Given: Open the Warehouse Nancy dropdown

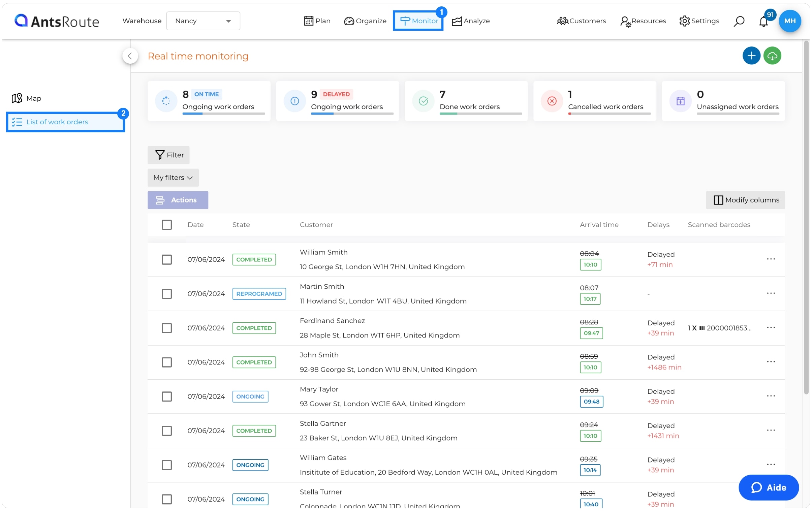Looking at the screenshot, I should click(203, 21).
